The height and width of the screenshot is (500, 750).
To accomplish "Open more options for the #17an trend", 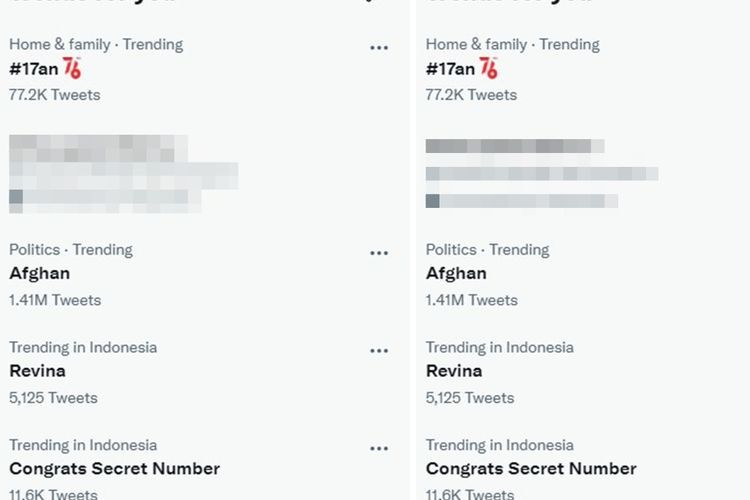I will tap(379, 47).
